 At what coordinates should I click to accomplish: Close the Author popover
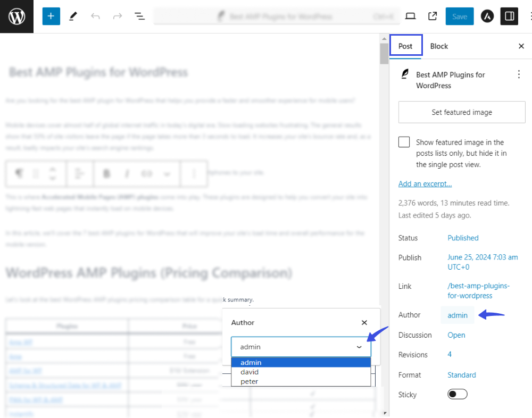(x=364, y=322)
